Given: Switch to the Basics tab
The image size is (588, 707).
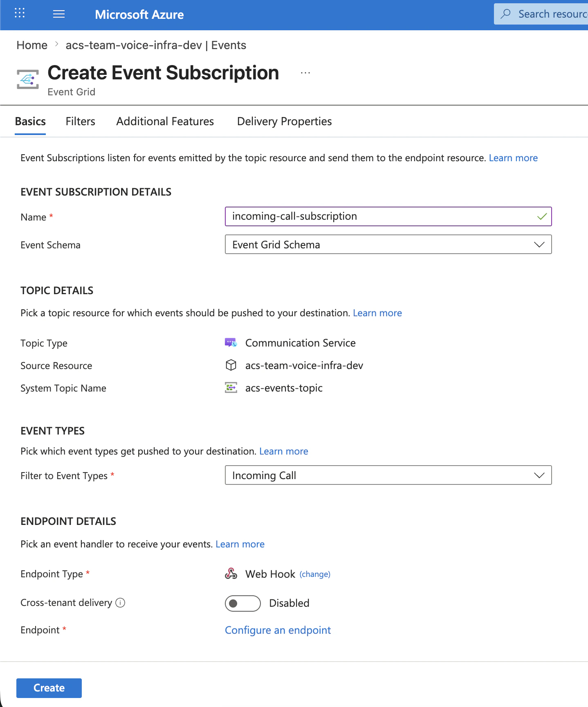Looking at the screenshot, I should (30, 121).
